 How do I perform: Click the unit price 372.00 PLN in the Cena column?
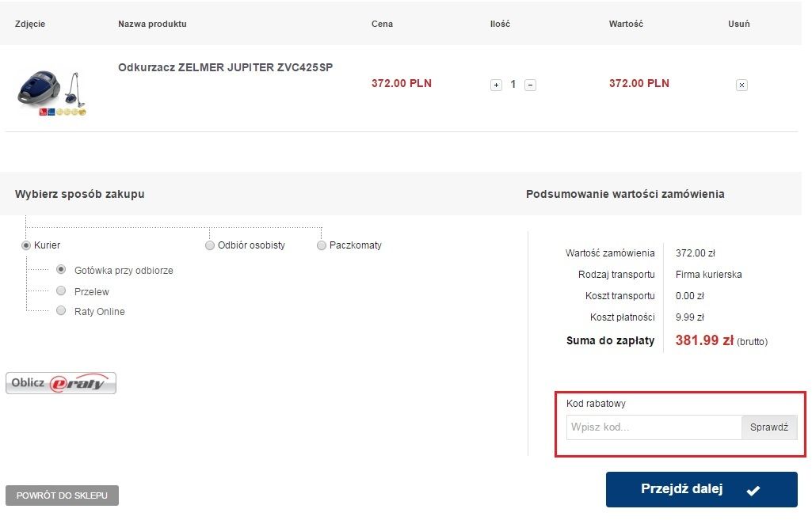tap(402, 83)
